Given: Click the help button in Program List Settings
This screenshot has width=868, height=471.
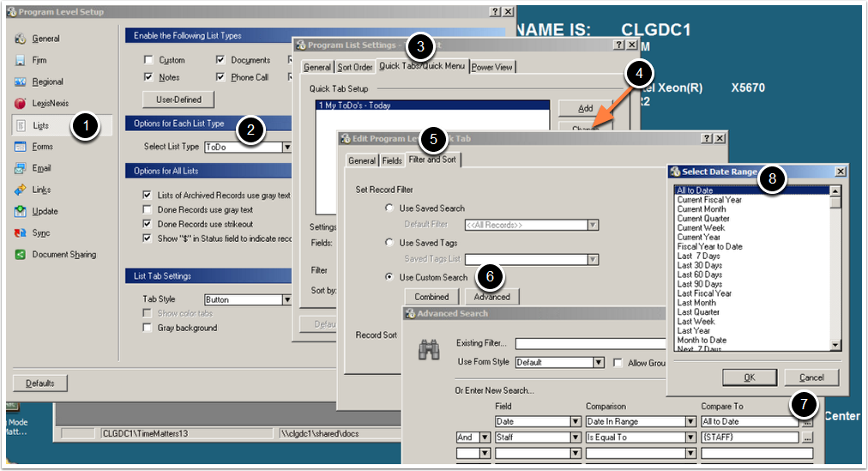Looking at the screenshot, I should point(619,45).
